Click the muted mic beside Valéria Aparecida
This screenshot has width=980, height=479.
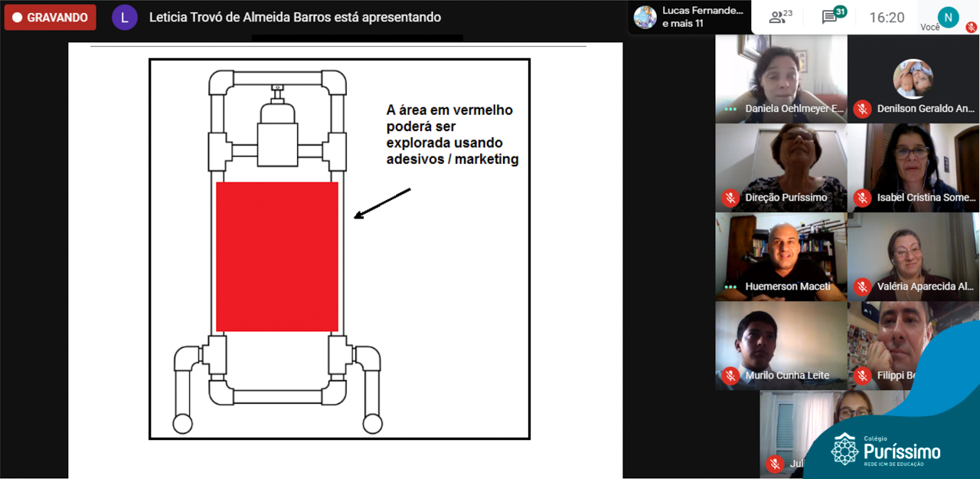(863, 287)
